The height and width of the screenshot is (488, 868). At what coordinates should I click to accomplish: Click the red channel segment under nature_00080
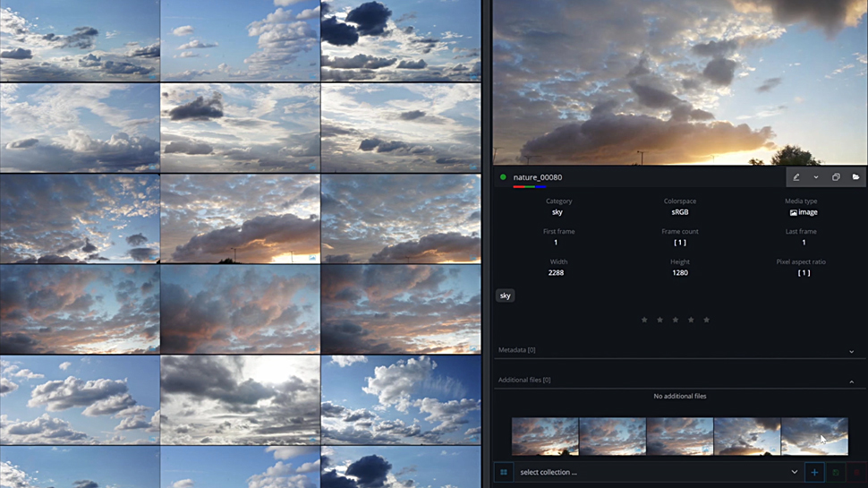pos(518,186)
